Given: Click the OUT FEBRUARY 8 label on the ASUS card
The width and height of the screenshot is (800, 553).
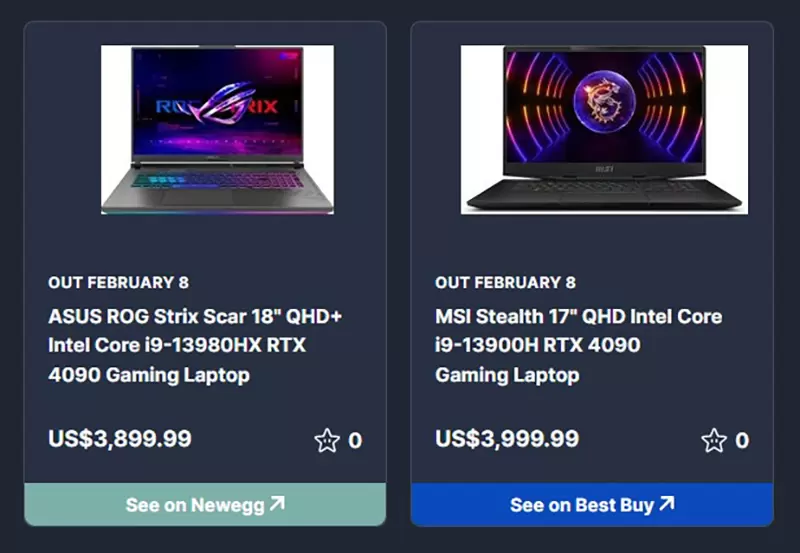Looking at the screenshot, I should point(118,283).
